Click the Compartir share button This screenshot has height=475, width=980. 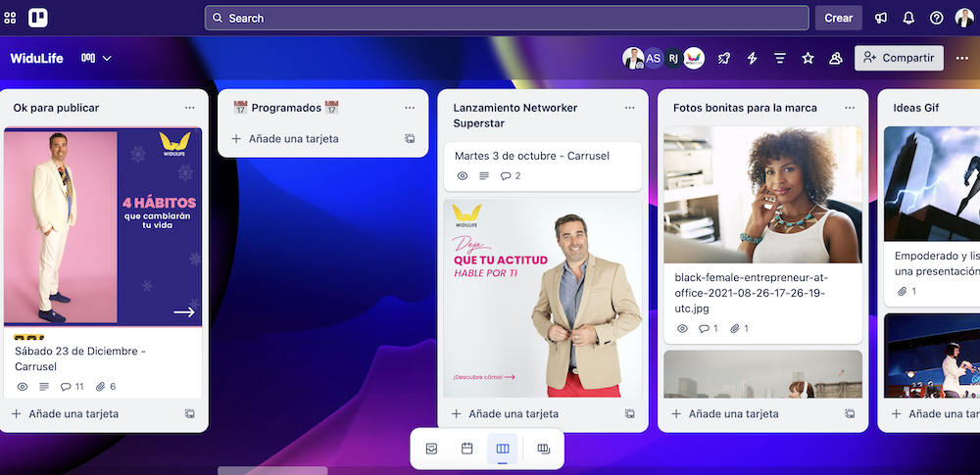click(899, 58)
